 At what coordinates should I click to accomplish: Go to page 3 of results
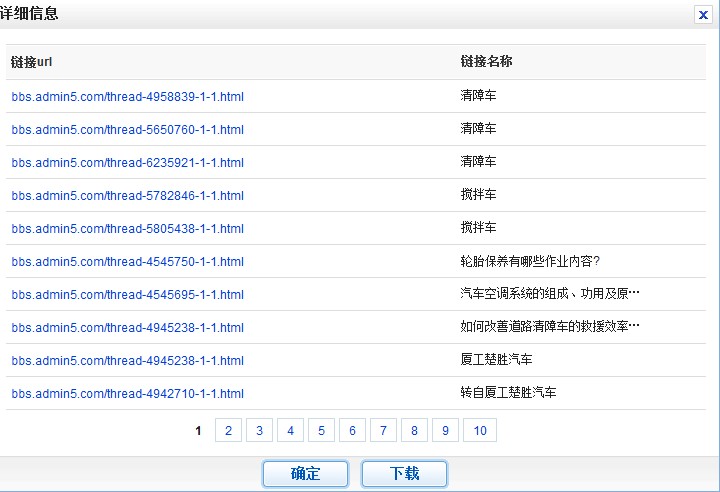pyautogui.click(x=259, y=430)
